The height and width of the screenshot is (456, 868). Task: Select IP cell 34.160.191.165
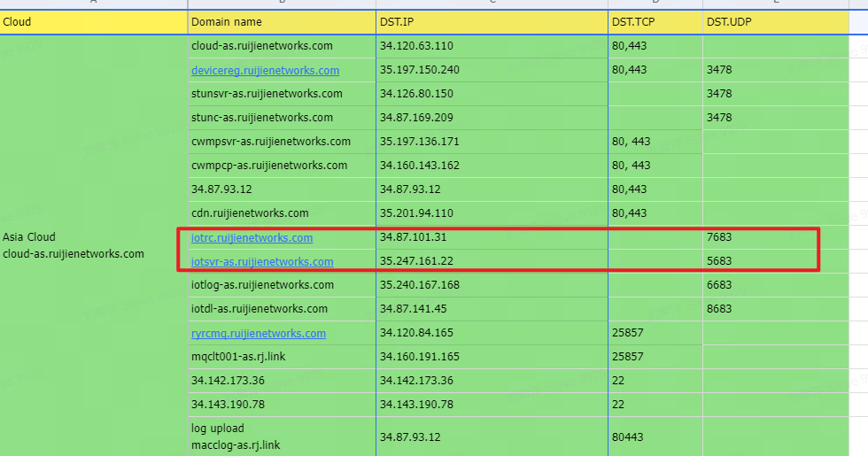[x=492, y=356]
